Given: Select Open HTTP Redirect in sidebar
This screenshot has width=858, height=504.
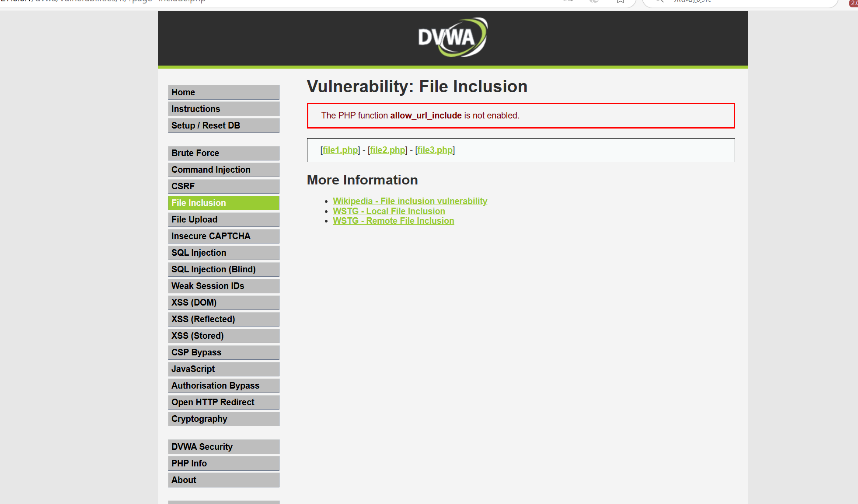Looking at the screenshot, I should coord(223,402).
